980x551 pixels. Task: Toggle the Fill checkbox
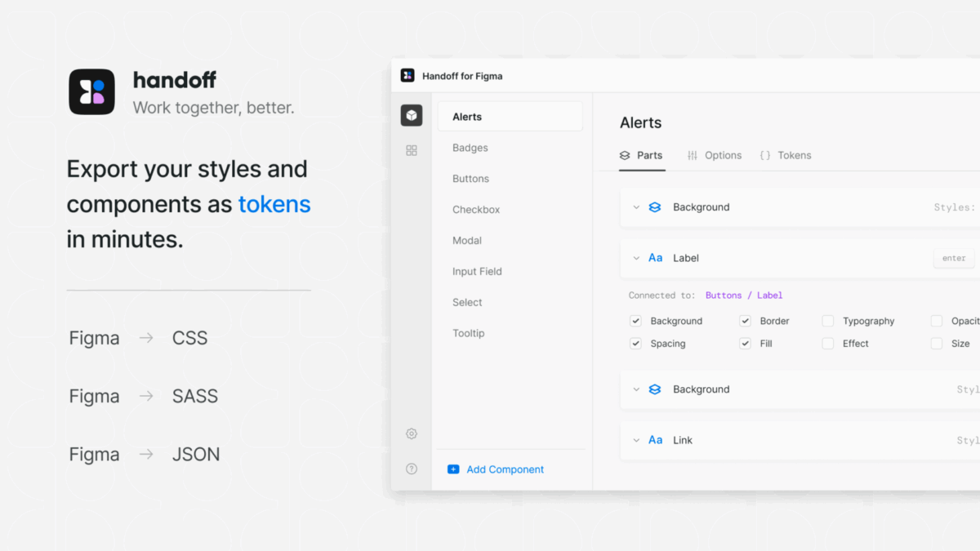tap(745, 344)
